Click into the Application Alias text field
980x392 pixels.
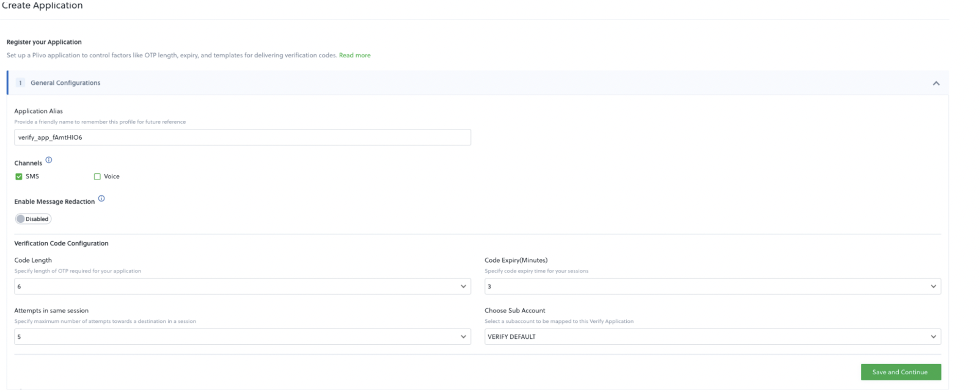click(242, 137)
